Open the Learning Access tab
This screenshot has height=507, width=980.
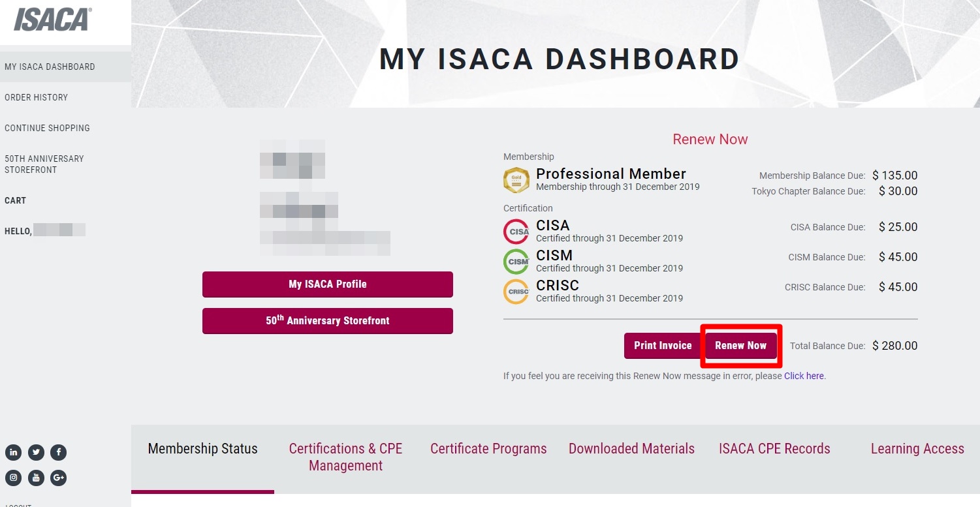click(917, 449)
